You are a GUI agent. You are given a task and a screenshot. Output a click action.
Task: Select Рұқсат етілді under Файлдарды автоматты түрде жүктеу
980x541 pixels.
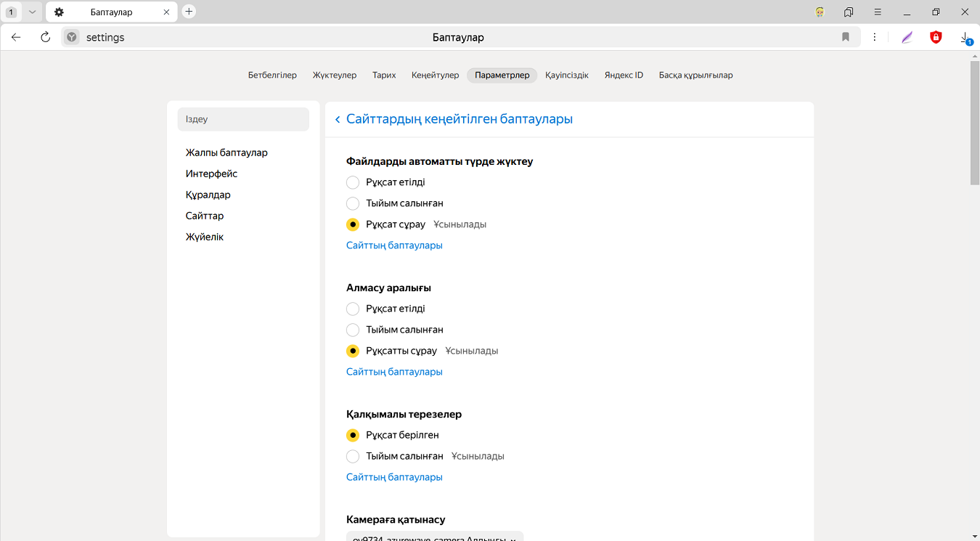tap(353, 182)
